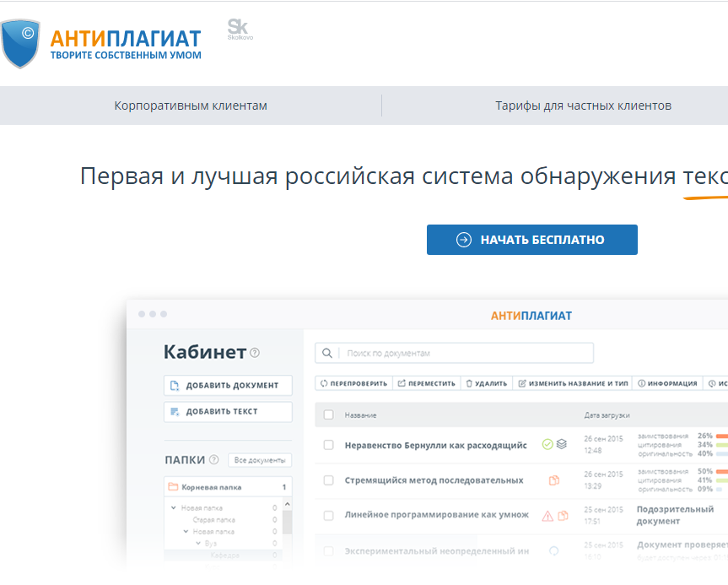Click the orange folder icon of Корневая папка
The width and height of the screenshot is (728, 585).
click(x=173, y=486)
